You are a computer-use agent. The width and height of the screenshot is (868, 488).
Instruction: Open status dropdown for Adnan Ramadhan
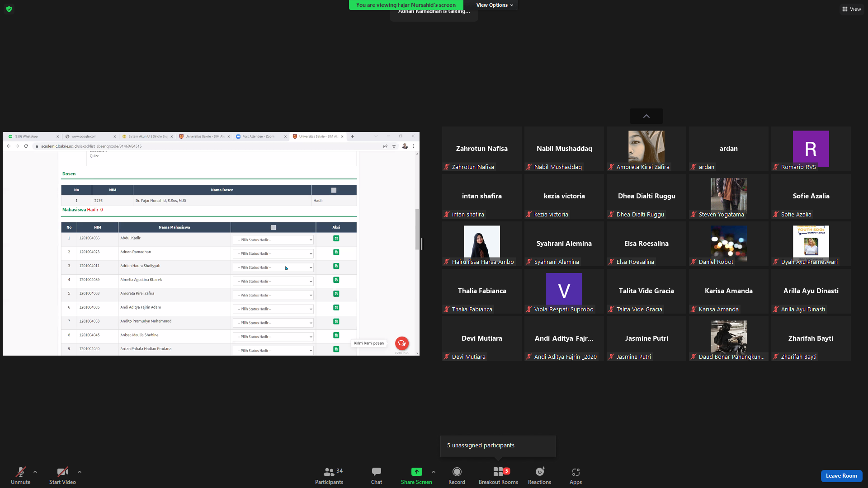tap(274, 254)
